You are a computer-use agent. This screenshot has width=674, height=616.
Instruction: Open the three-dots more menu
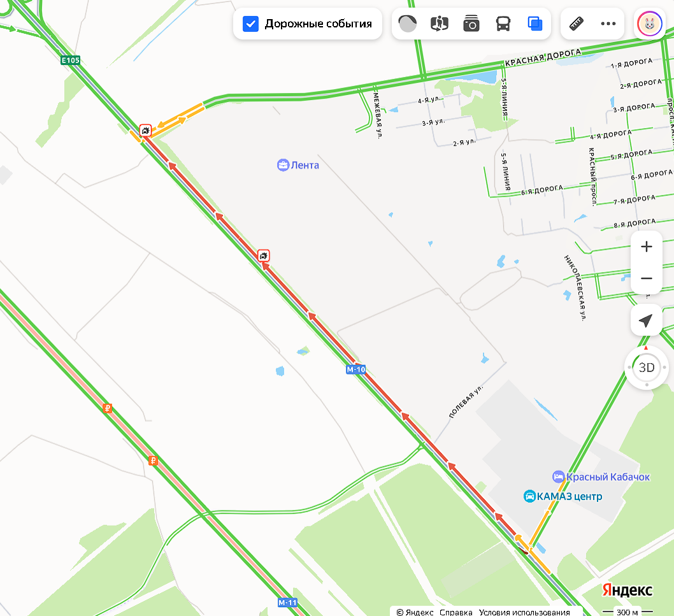608,24
